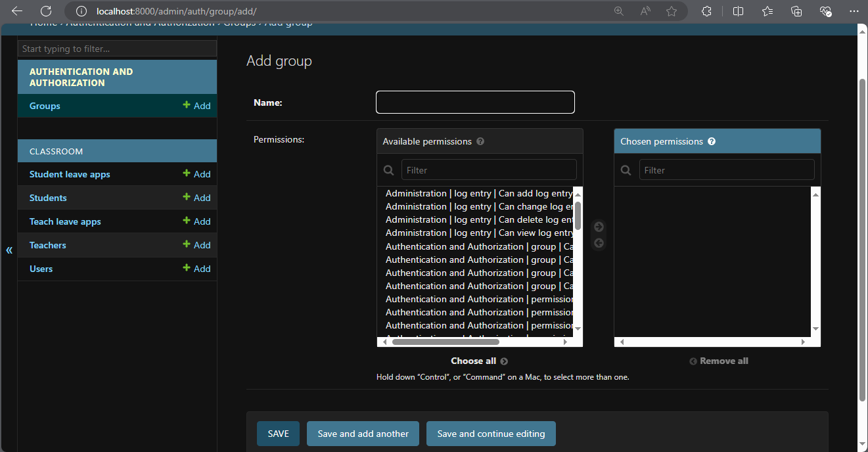Click the Chosen permissions help icon

pyautogui.click(x=712, y=141)
